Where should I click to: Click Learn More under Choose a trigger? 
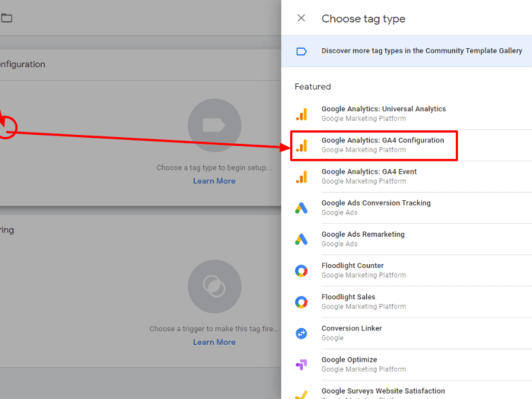(x=214, y=342)
